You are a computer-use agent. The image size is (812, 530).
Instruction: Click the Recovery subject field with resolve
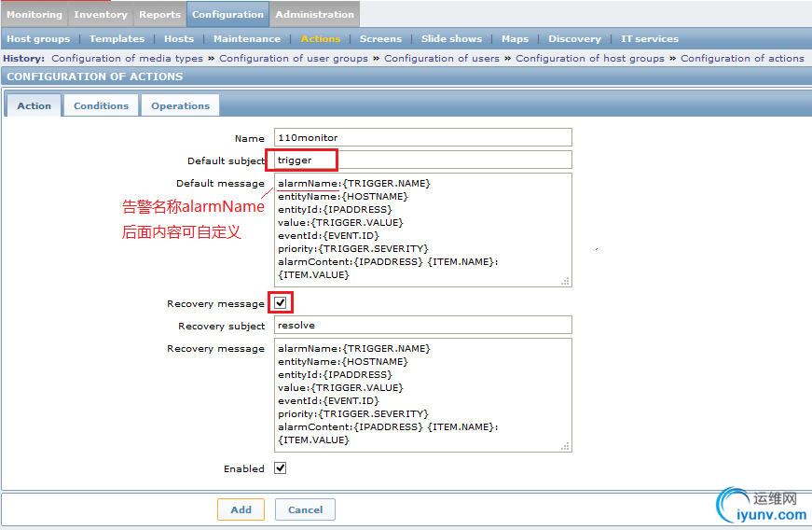[x=422, y=326]
